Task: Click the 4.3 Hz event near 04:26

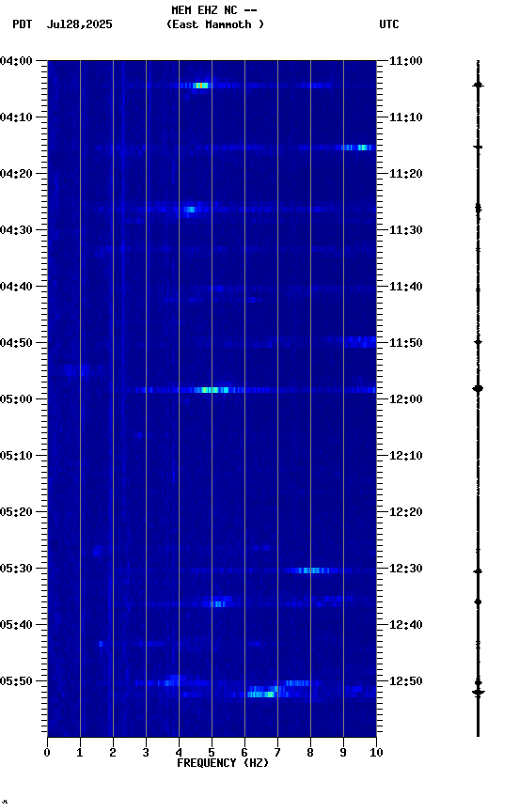Action: [190, 210]
